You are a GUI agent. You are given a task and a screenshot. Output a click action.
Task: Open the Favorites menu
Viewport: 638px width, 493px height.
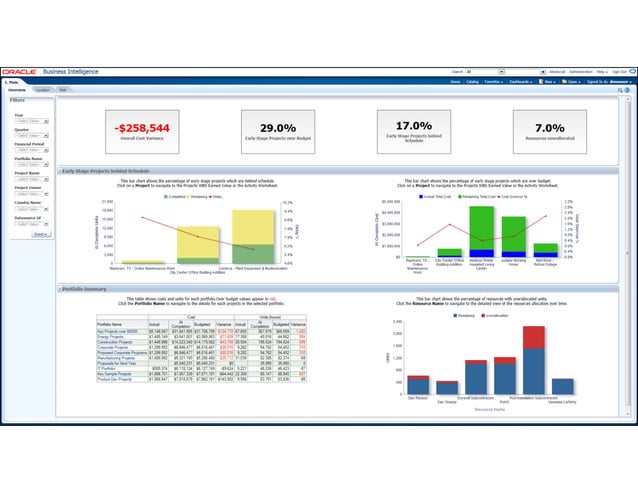click(x=494, y=82)
